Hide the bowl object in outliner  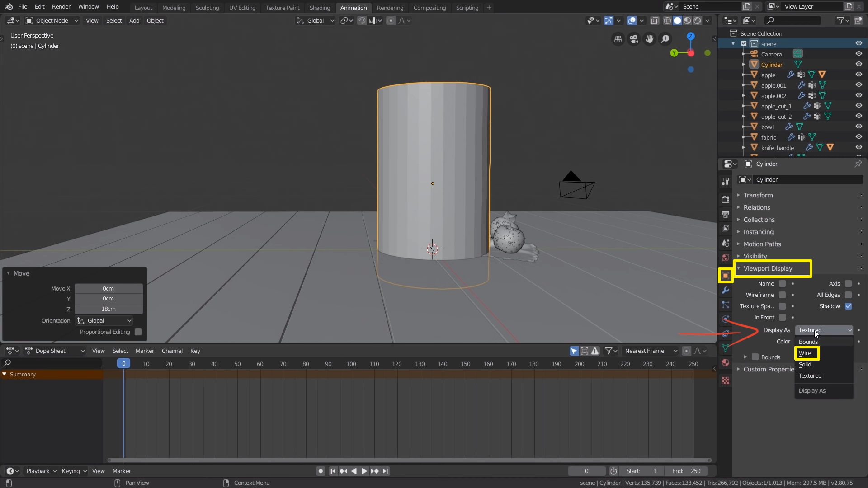click(x=859, y=127)
